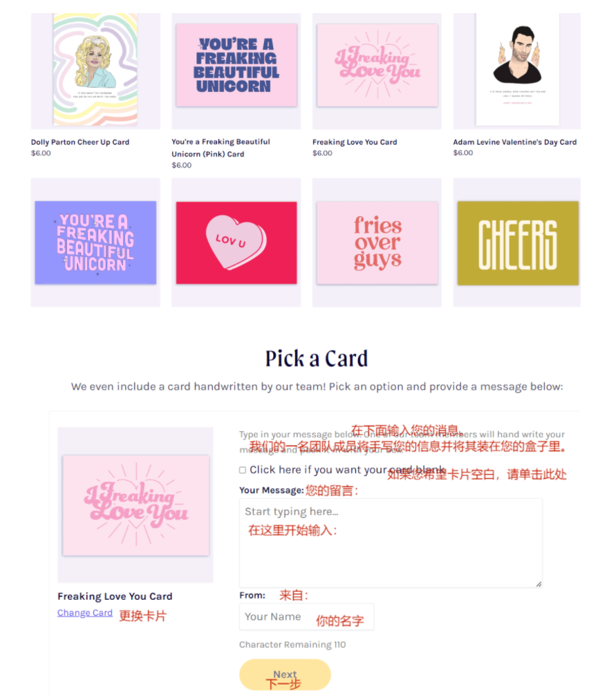
Task: Select the Freaking Love You card thumbnail
Action: click(x=377, y=70)
